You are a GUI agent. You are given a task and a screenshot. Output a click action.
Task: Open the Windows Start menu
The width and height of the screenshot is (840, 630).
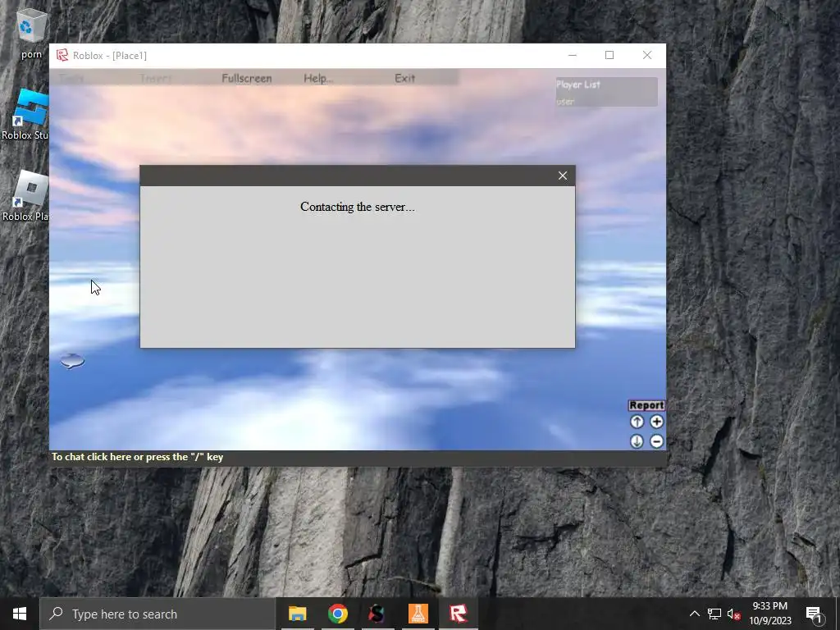(20, 614)
